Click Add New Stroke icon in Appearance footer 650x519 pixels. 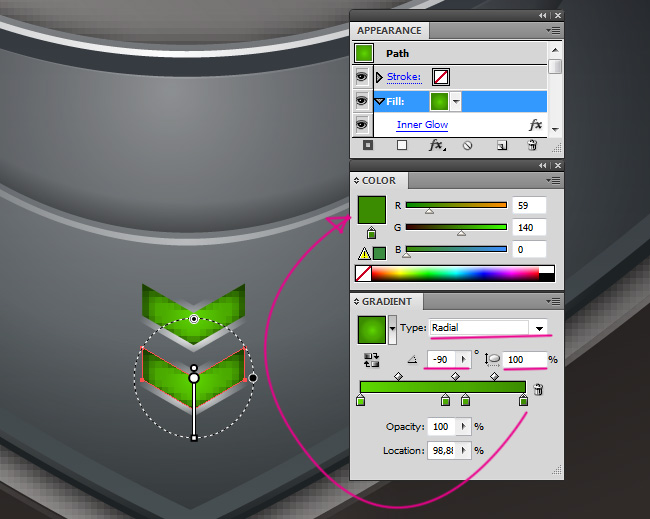coord(368,146)
